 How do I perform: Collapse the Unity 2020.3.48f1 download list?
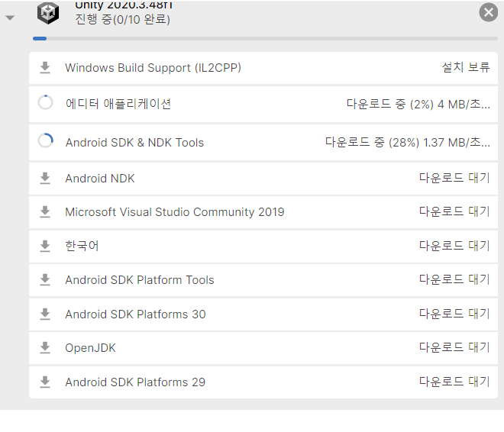(10, 18)
